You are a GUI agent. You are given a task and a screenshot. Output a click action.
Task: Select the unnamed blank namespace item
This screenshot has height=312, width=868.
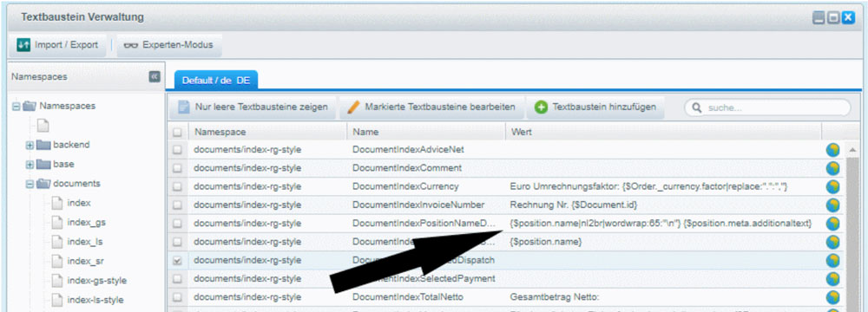(43, 126)
